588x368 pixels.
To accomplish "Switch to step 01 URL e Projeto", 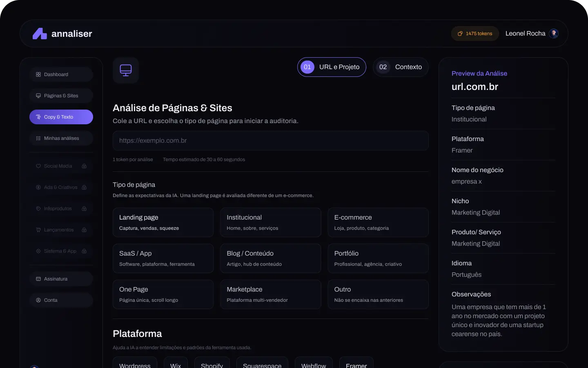I will pos(332,67).
